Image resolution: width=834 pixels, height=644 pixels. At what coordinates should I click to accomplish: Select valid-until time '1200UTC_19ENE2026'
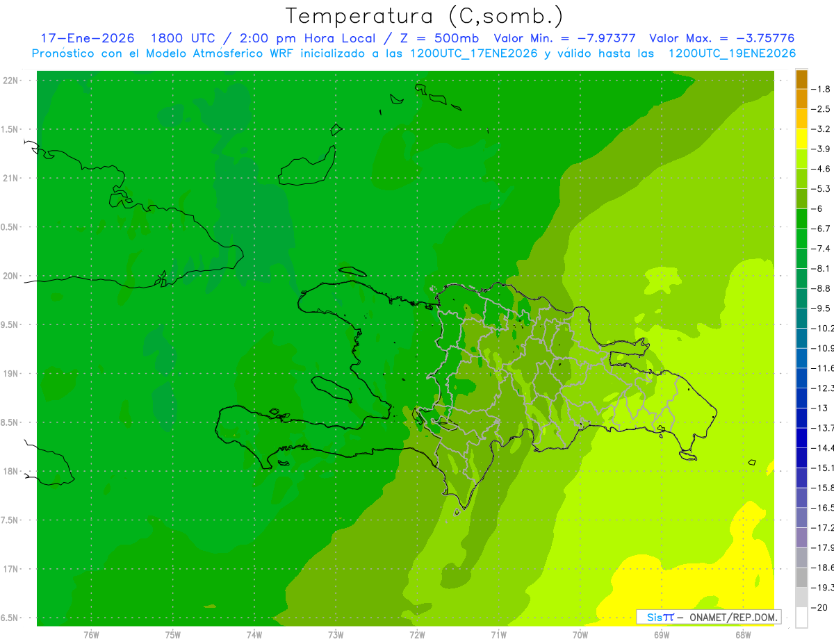732,53
